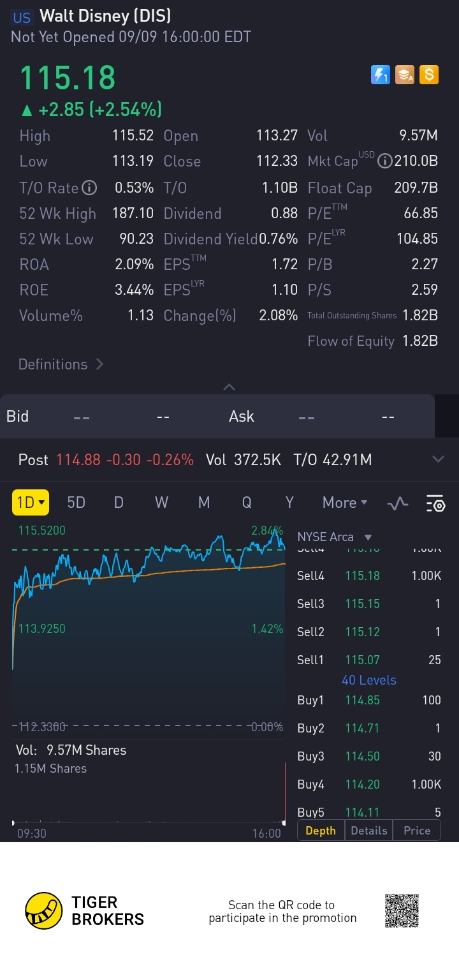Viewport: 459px width, 980px height.
Task: Switch to the Depth tab
Action: pyautogui.click(x=321, y=831)
